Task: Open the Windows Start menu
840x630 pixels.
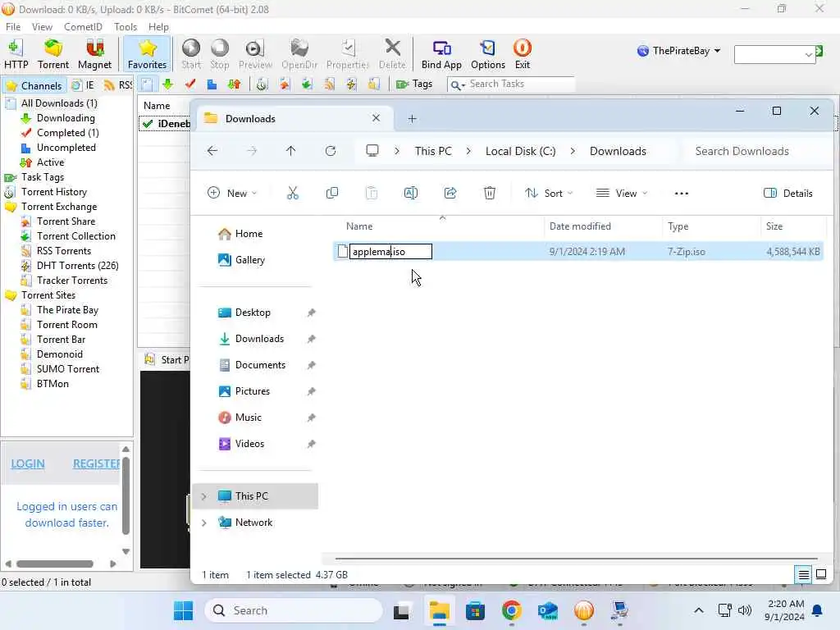Action: pyautogui.click(x=183, y=610)
